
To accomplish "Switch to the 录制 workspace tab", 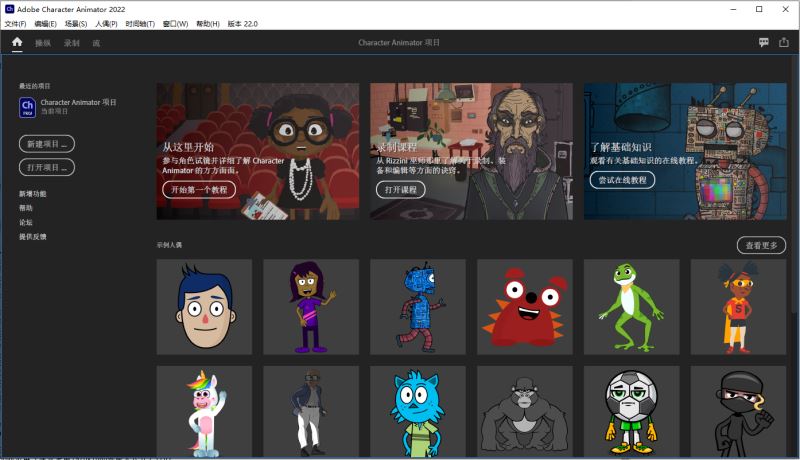I will click(x=72, y=43).
